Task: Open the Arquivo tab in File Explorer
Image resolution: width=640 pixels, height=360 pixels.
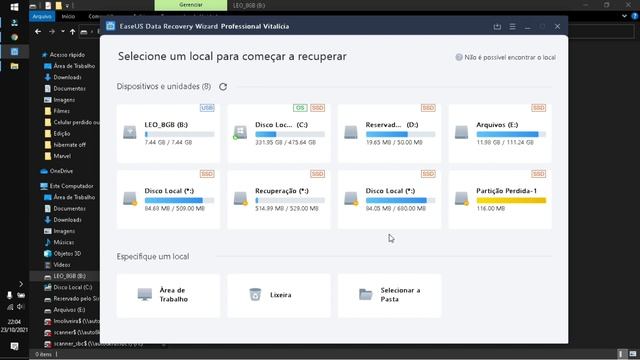Action: click(x=42, y=16)
